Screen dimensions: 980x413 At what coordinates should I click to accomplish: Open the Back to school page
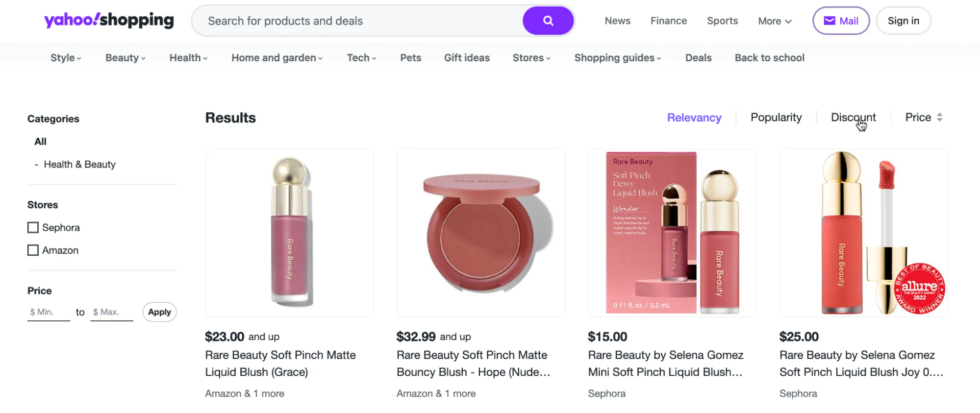(769, 57)
